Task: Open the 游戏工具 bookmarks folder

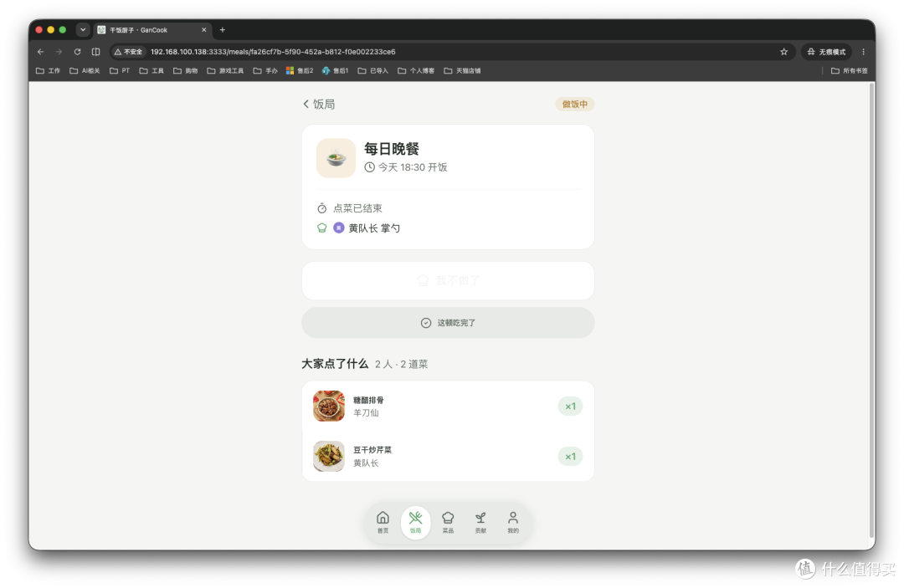Action: [x=225, y=71]
